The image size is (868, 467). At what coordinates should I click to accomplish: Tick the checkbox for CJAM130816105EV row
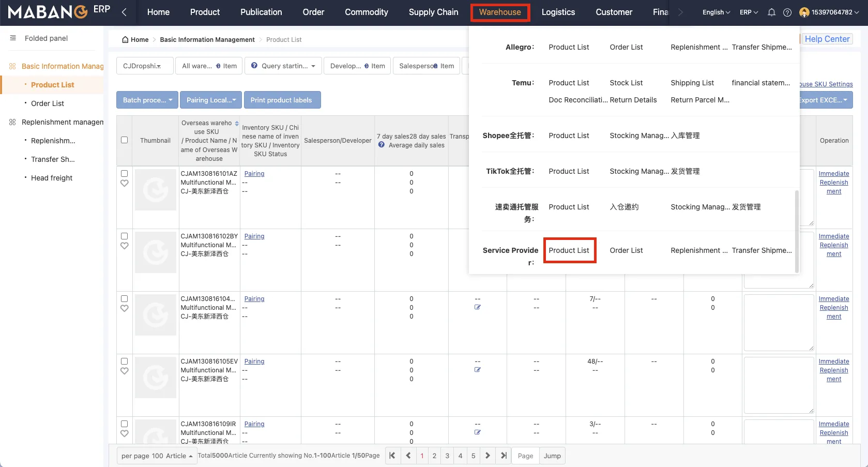coord(124,361)
